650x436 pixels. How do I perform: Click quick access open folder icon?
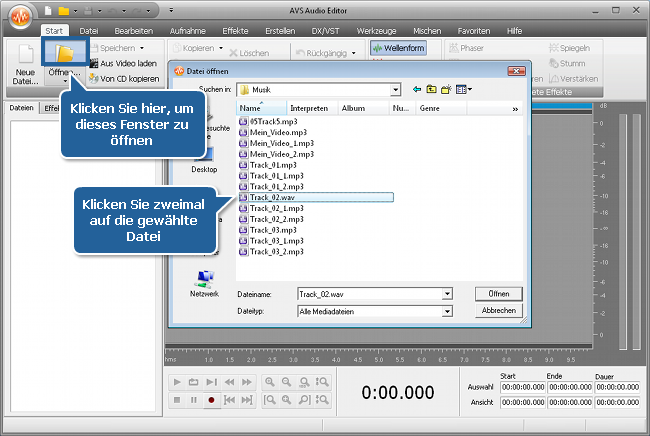click(63, 11)
